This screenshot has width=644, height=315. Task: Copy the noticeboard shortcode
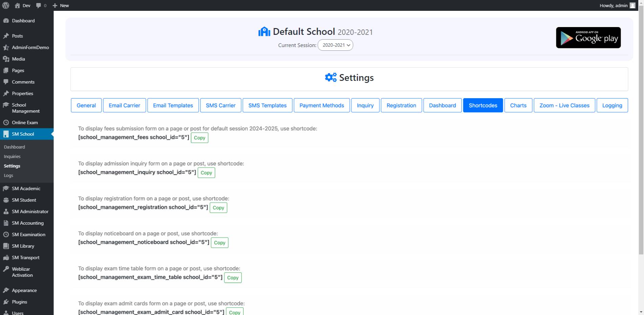click(x=220, y=243)
